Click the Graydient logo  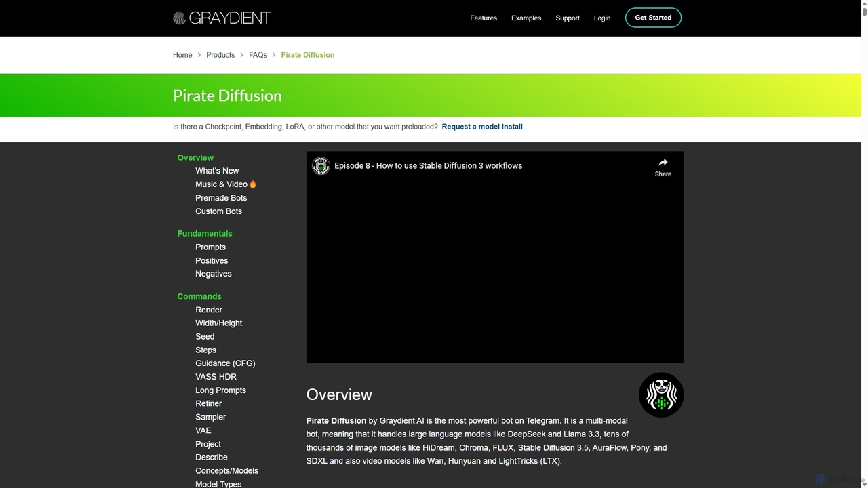tap(222, 18)
